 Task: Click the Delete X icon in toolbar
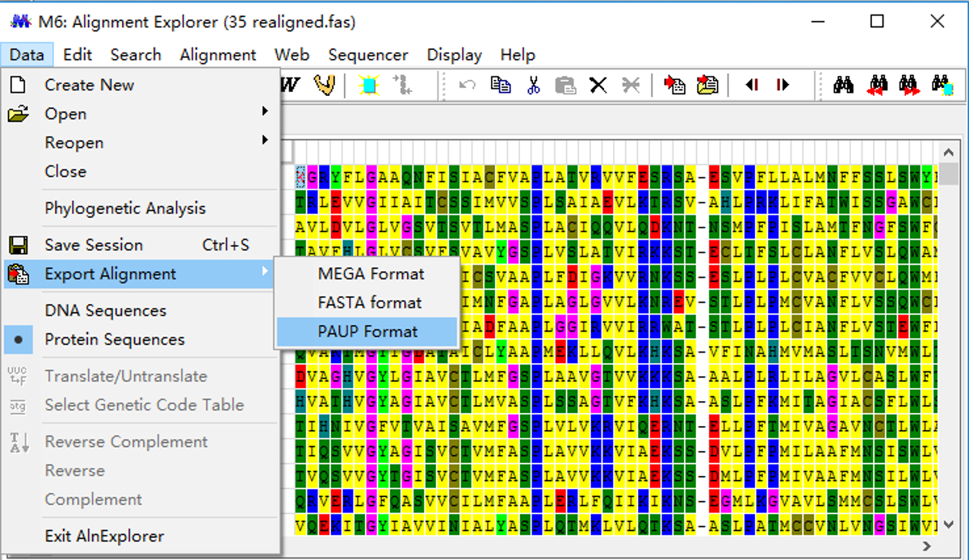[x=598, y=85]
